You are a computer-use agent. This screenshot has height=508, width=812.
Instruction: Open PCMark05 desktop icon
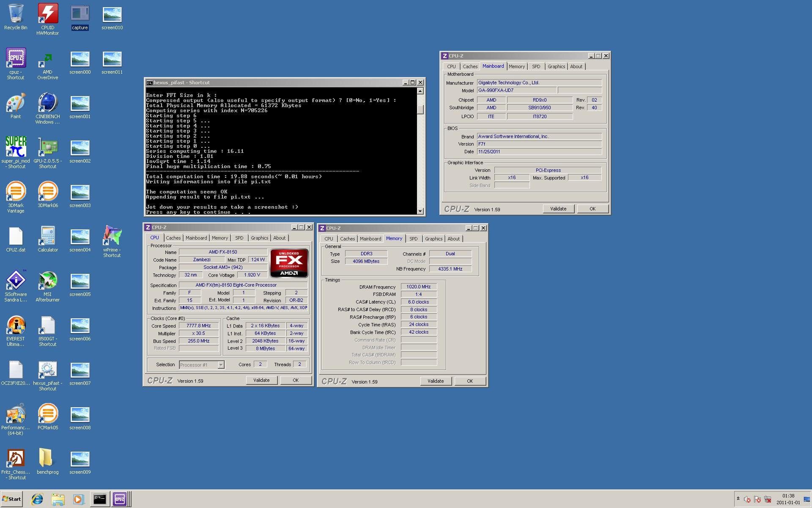pos(48,417)
